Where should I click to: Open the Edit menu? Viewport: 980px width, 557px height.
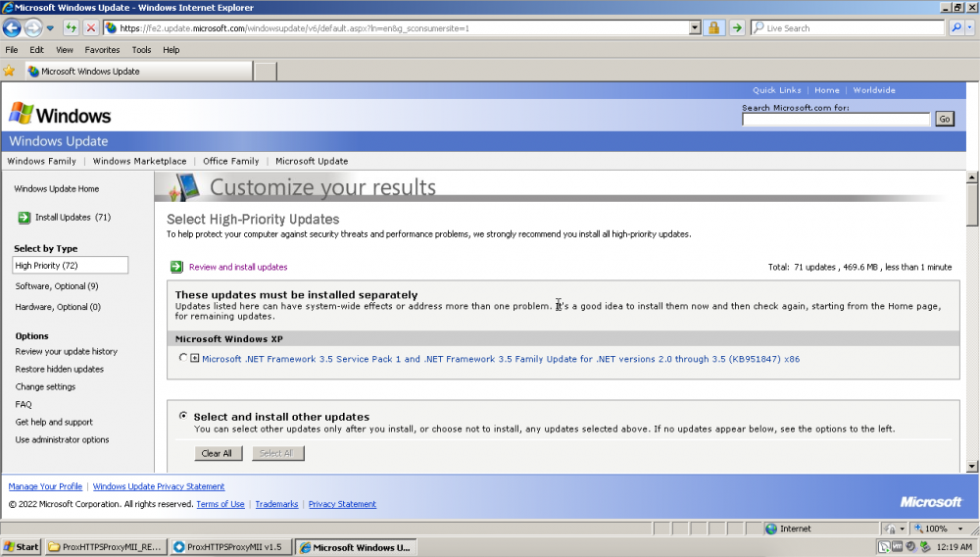(37, 50)
